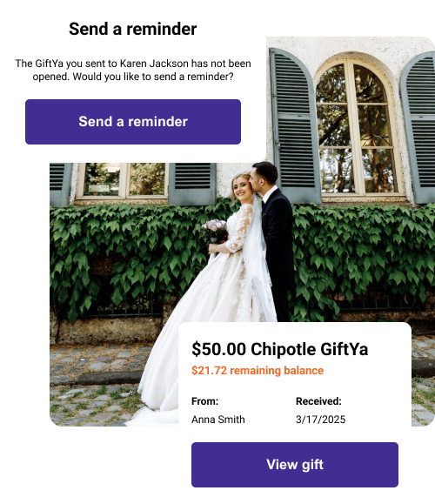This screenshot has width=435, height=504.
Task: Click the bride's face in the photo
Action: (x=243, y=189)
